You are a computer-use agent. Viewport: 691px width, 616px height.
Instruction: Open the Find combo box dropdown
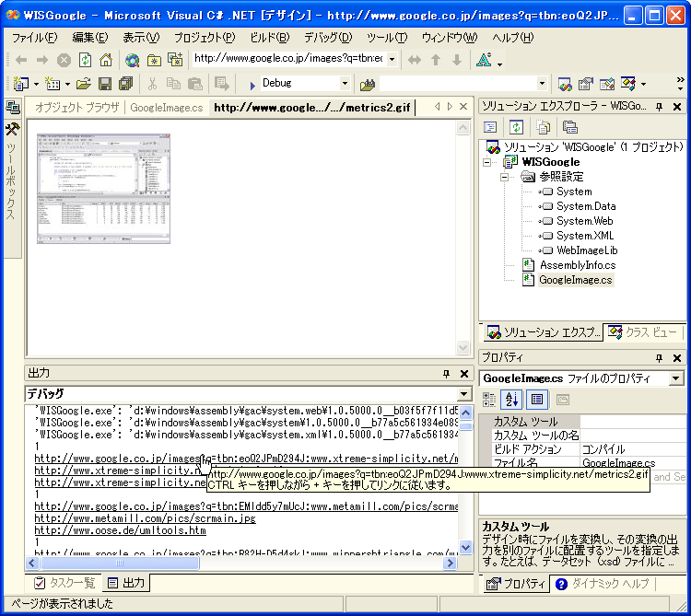(x=542, y=83)
